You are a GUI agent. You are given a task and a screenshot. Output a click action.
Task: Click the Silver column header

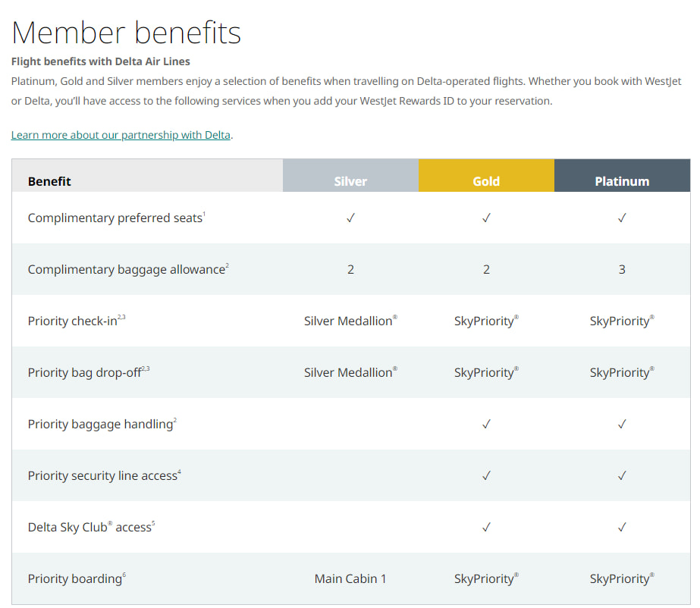click(350, 181)
